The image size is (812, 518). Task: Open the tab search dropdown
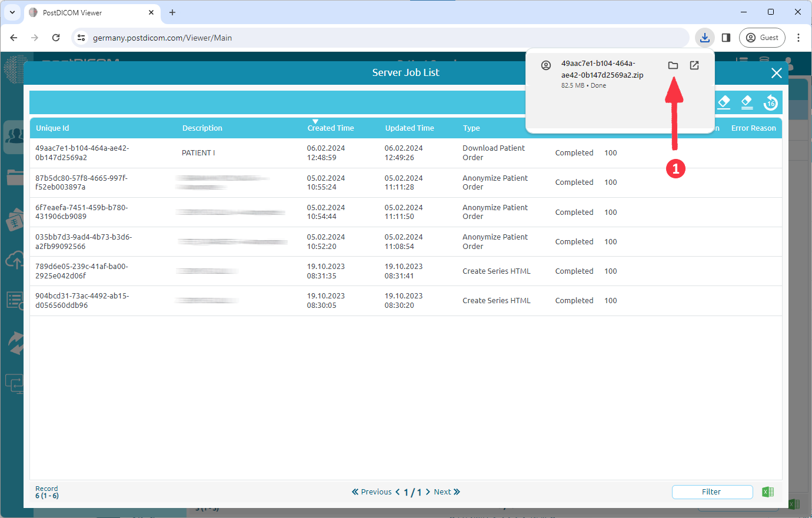tap(12, 12)
